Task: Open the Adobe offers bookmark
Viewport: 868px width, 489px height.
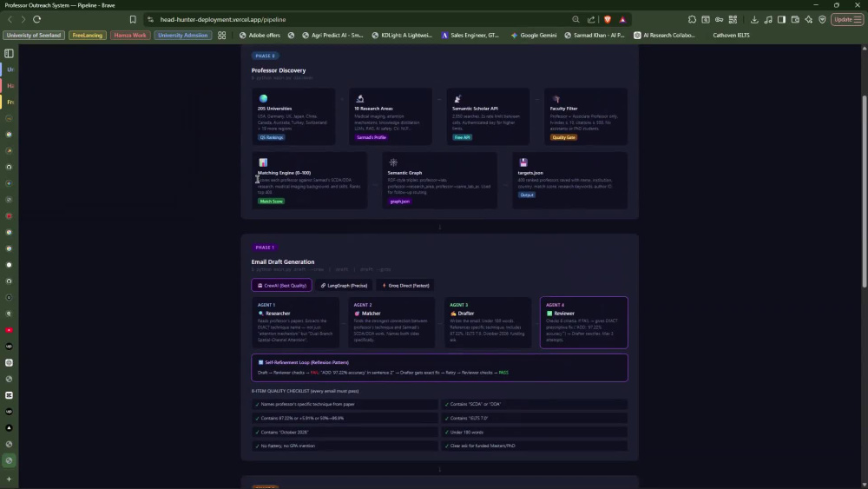Action: 260,35
